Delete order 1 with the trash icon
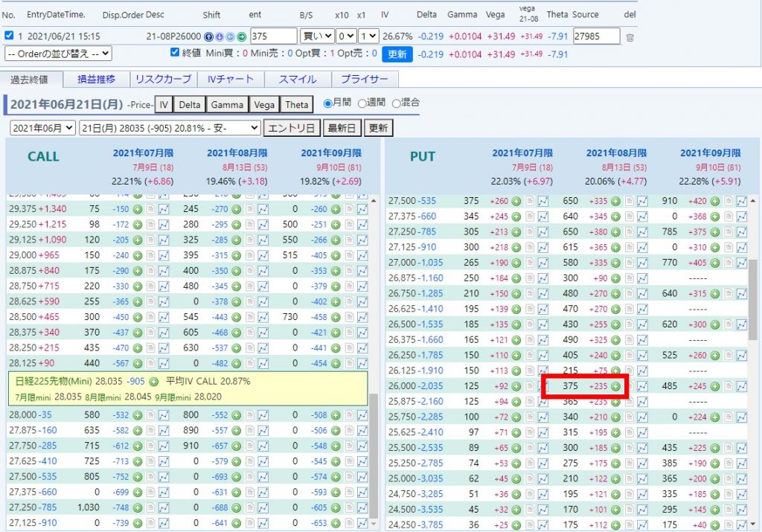762x532 pixels. (630, 37)
